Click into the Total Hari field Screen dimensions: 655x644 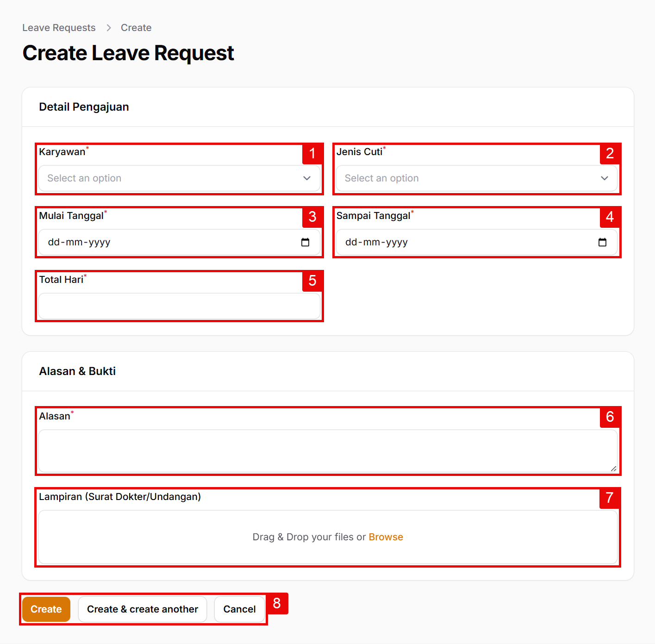tap(179, 306)
